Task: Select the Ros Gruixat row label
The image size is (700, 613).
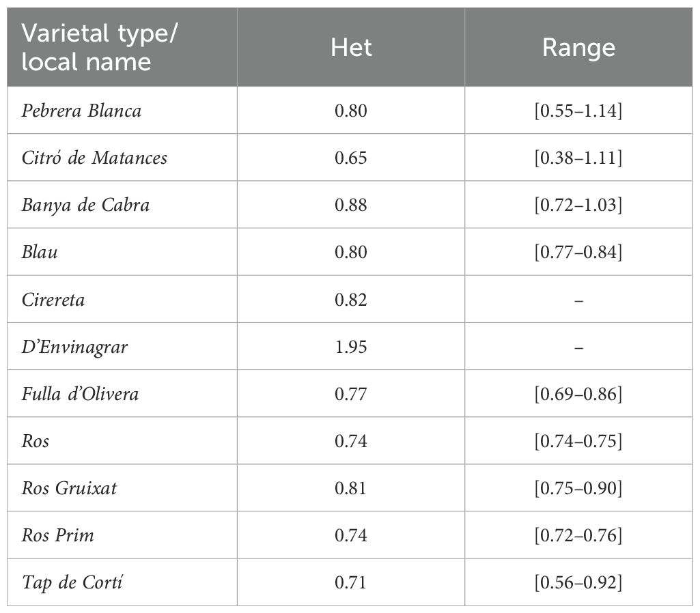Action: (69, 488)
